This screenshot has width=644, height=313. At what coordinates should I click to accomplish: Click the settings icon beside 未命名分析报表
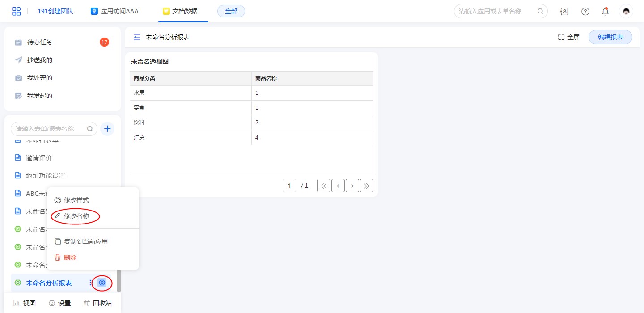pyautogui.click(x=102, y=283)
